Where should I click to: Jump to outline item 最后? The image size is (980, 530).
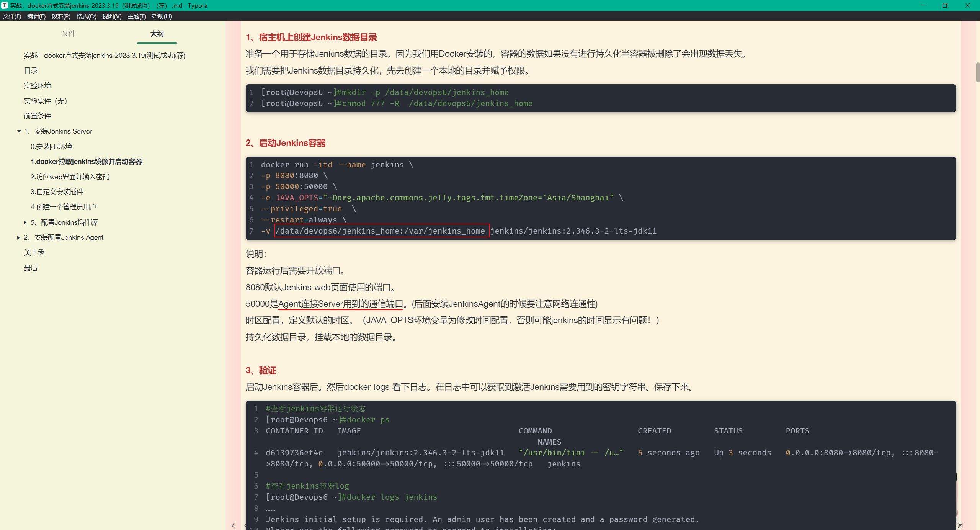pos(31,268)
